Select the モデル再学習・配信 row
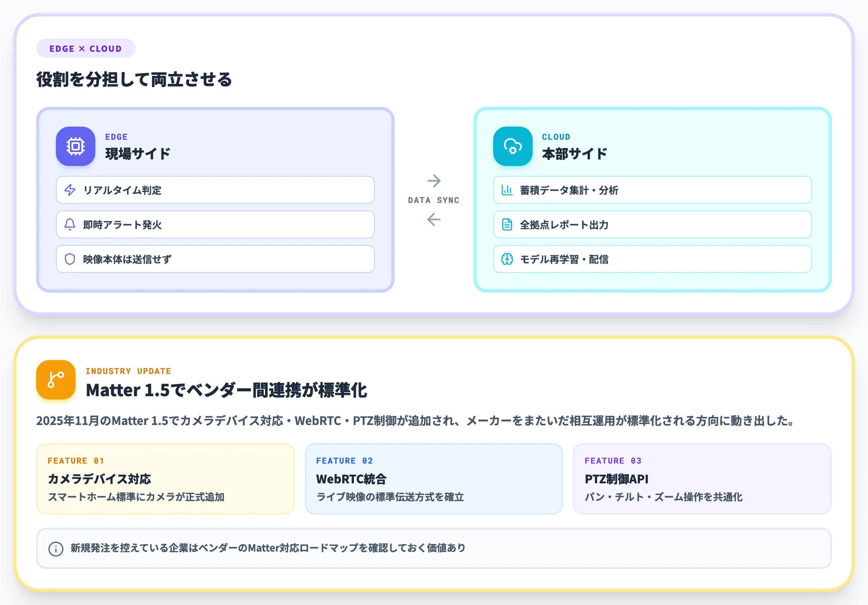The height and width of the screenshot is (605, 868). click(653, 259)
